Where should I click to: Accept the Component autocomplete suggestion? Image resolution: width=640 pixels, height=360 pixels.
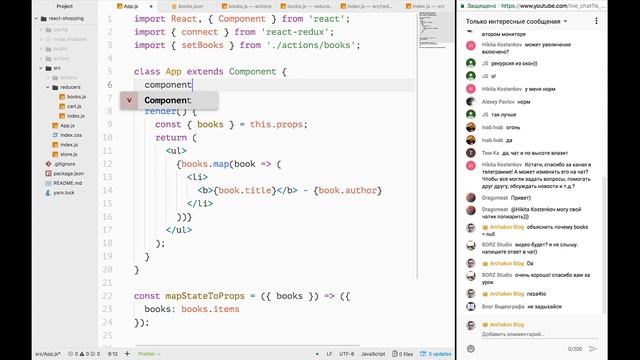169,100
